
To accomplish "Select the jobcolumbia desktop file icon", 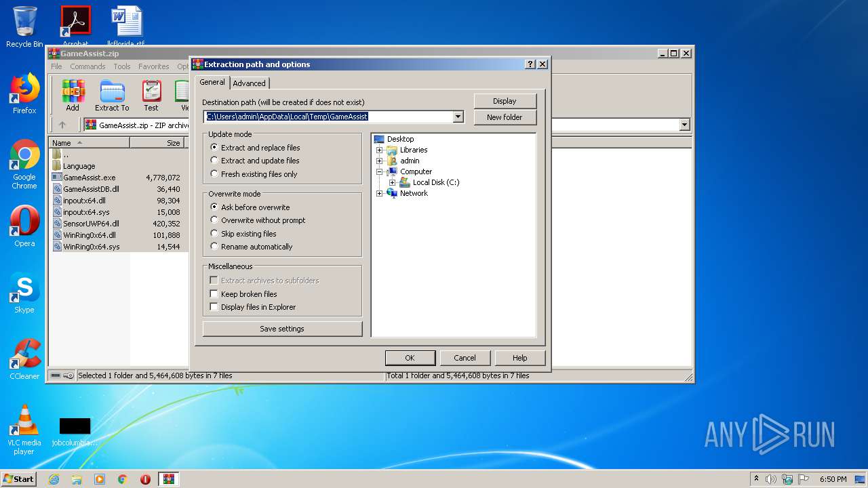I will pyautogui.click(x=75, y=431).
